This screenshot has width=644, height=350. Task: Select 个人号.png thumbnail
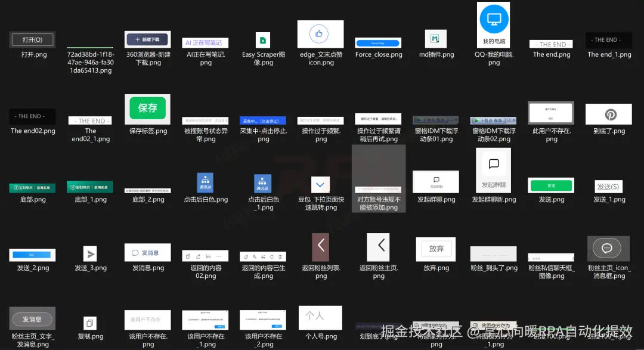(x=320, y=318)
